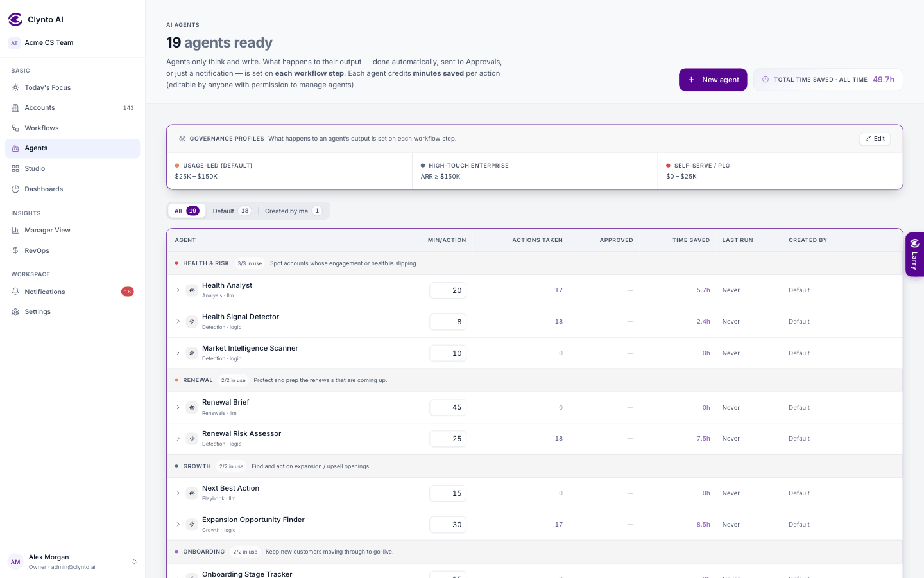Screen dimensions: 924x578
Task: Expand the Renewal Risk Assessor row
Action: [178, 439]
